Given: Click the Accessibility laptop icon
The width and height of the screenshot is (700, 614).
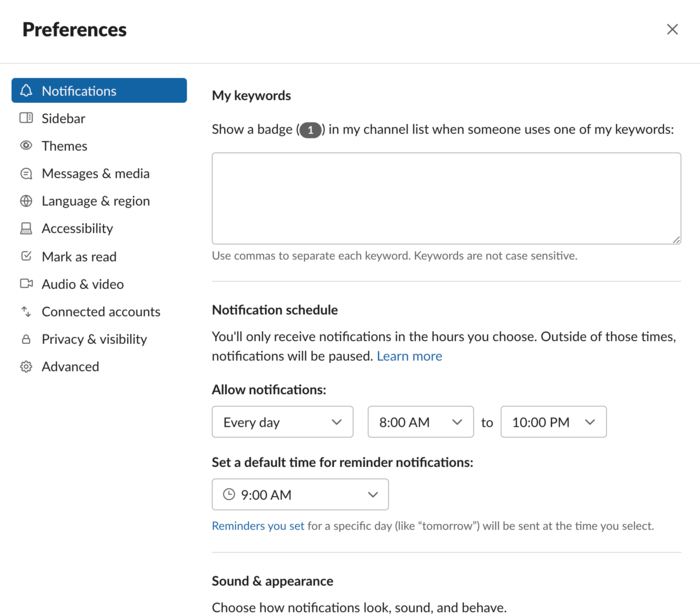Looking at the screenshot, I should tap(26, 229).
